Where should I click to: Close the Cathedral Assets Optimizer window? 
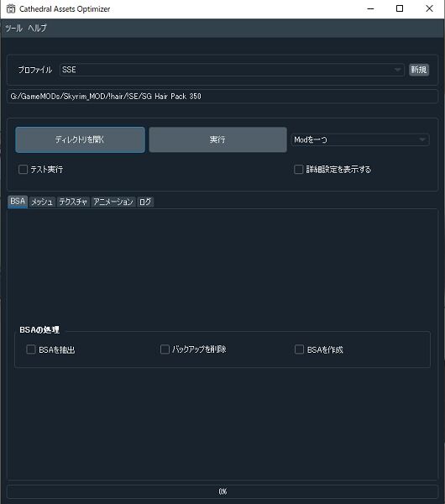click(429, 8)
